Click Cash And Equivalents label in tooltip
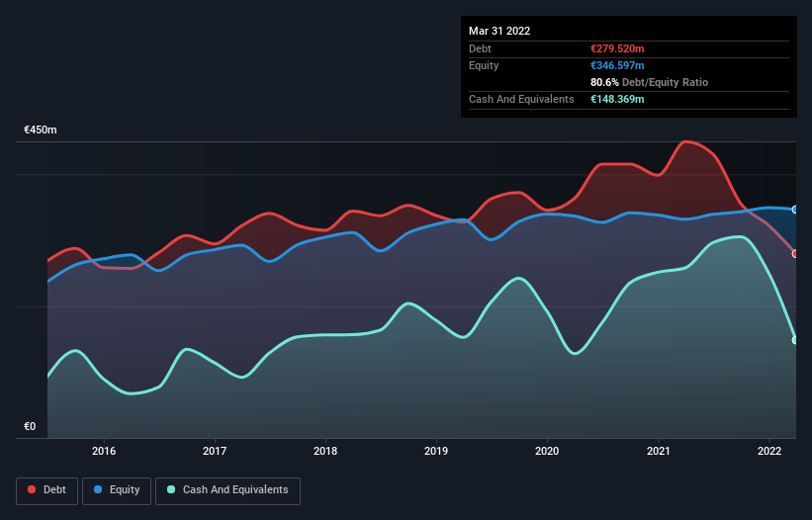 coord(521,99)
